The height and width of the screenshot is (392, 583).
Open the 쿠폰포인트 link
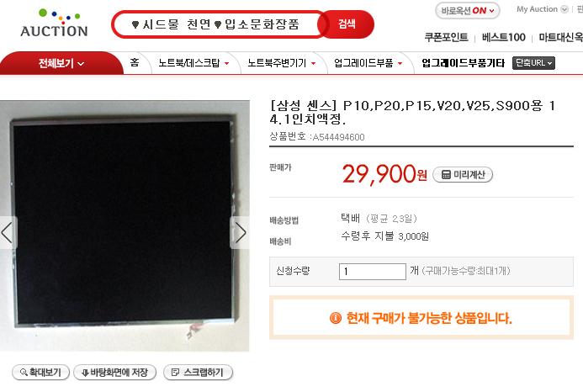click(x=446, y=37)
